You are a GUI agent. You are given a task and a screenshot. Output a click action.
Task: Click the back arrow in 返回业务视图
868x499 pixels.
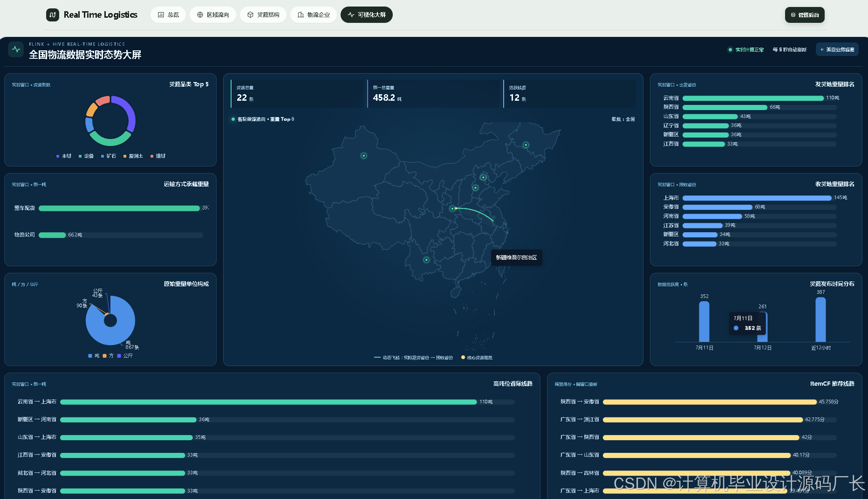(822, 49)
